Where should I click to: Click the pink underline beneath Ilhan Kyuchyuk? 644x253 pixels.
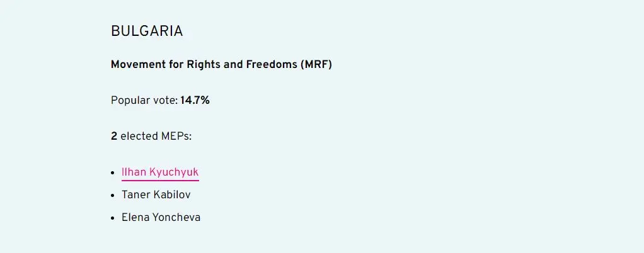tap(160, 180)
